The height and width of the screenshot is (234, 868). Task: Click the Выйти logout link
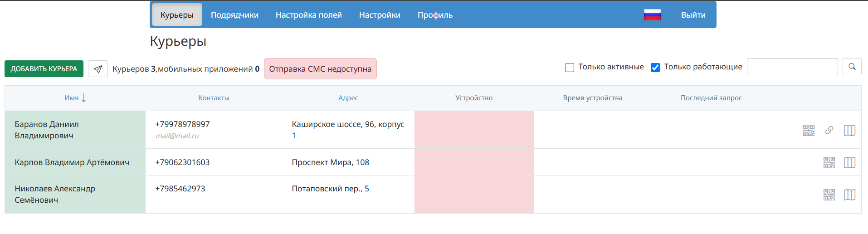(693, 15)
